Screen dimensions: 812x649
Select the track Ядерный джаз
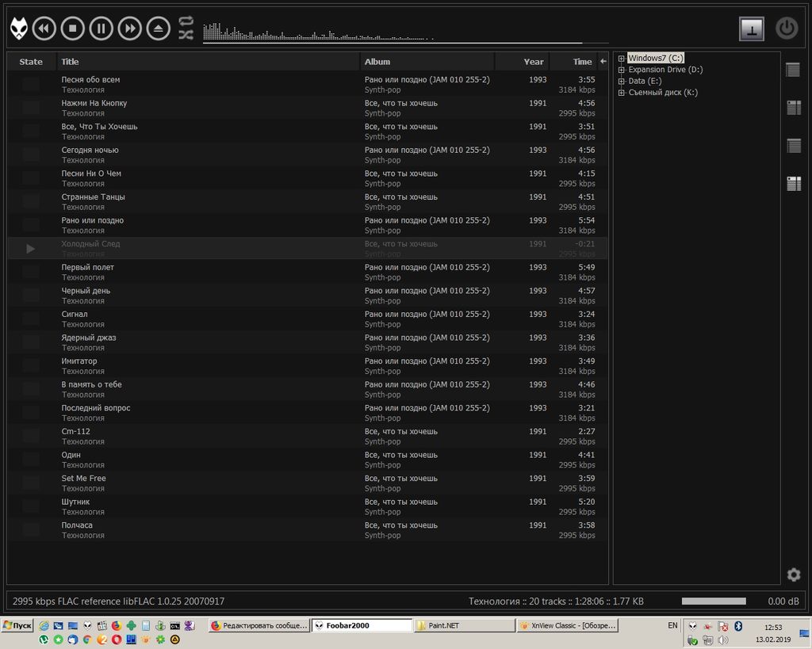click(x=308, y=342)
